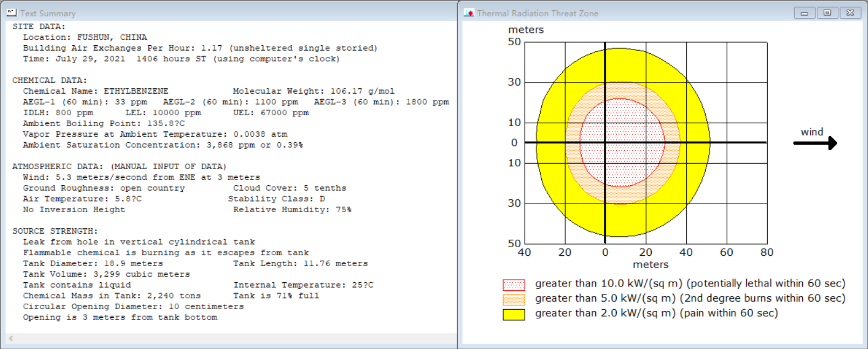Image resolution: width=868 pixels, height=349 pixels.
Task: Click the wind direction arrow
Action: (815, 143)
